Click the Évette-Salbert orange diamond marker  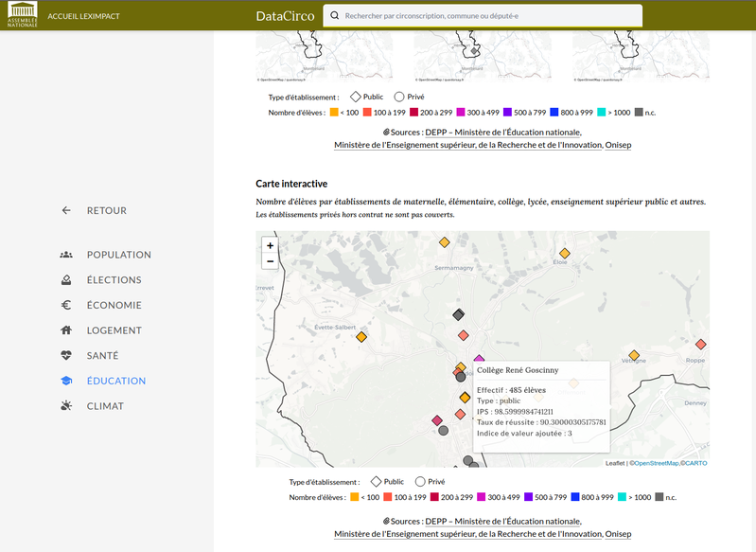(x=361, y=337)
